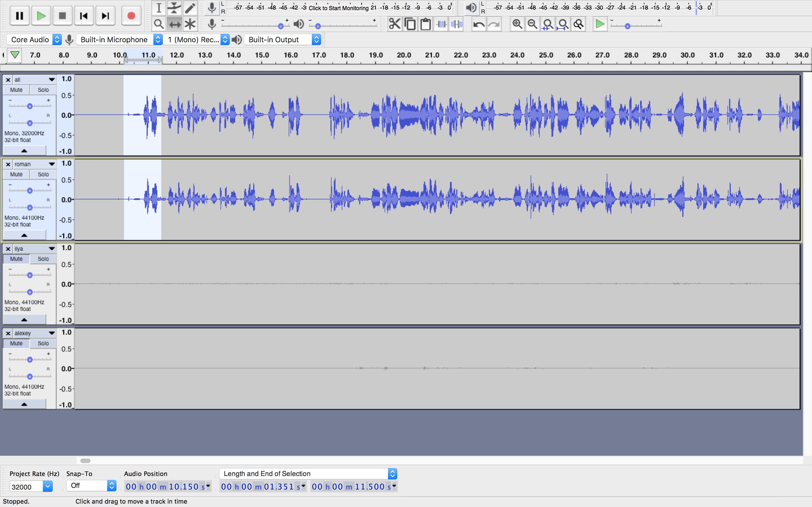Select the Envelope tool

tap(174, 8)
